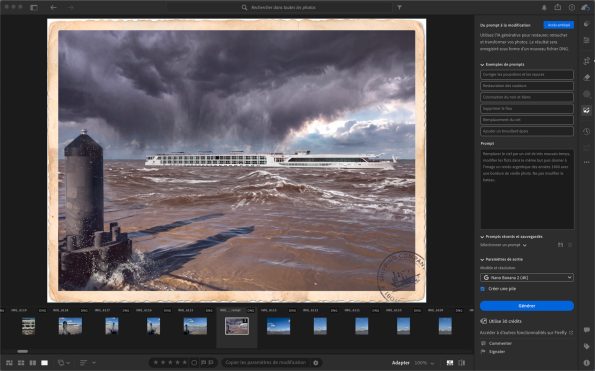Open the notifications bell
Screen dimensions: 595x371
[544, 7]
